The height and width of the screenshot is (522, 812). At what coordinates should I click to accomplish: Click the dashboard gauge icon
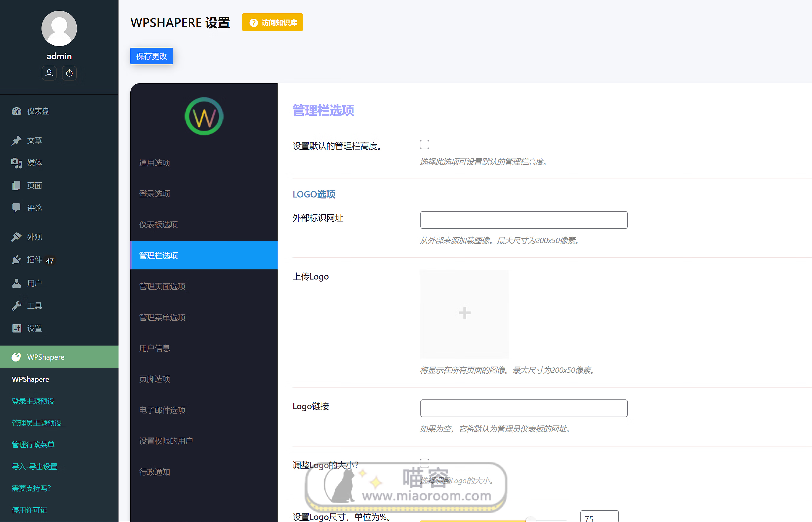(16, 111)
